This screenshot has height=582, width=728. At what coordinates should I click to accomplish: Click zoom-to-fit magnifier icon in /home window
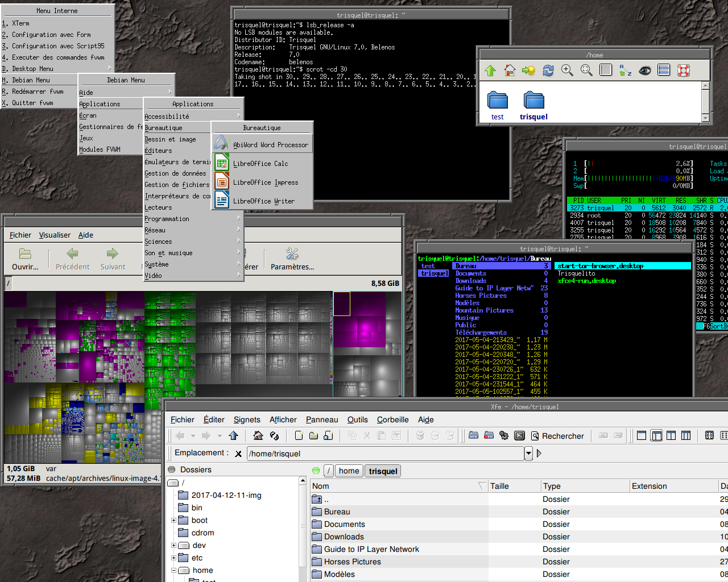[586, 70]
